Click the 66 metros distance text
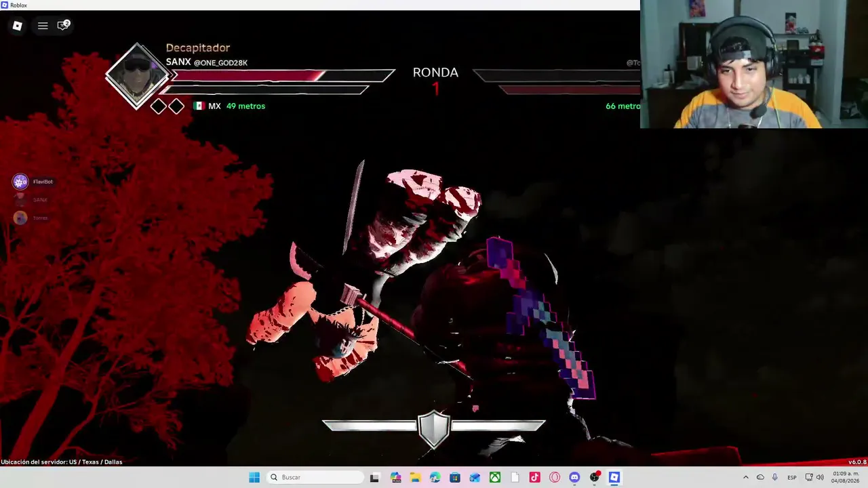The height and width of the screenshot is (488, 868). click(623, 106)
